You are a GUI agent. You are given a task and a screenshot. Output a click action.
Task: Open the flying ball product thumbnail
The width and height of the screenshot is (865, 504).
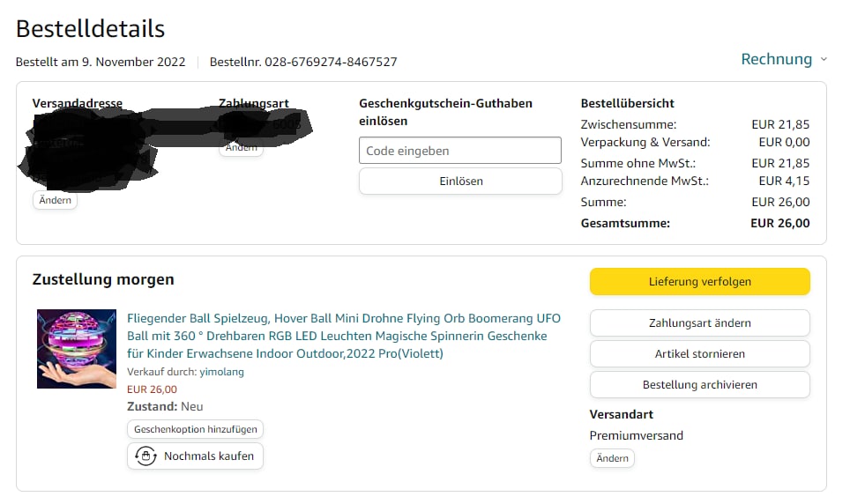77,349
